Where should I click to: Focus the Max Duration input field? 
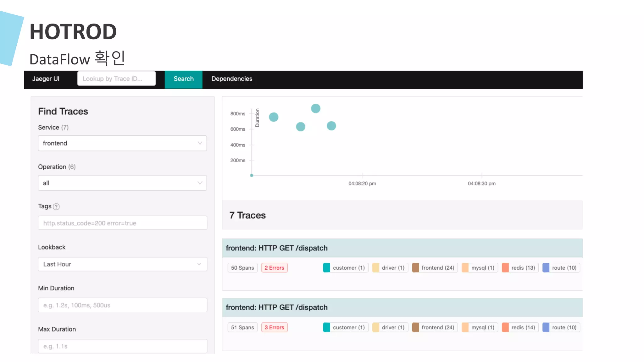(122, 346)
